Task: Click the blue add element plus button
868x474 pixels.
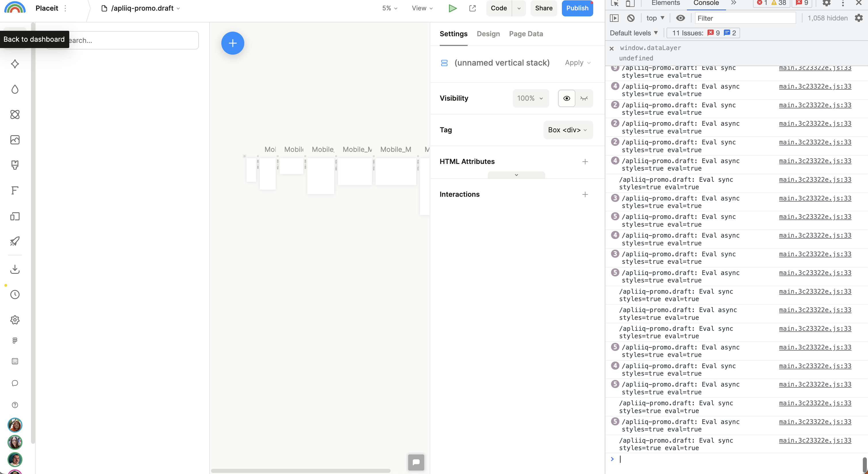Action: click(233, 43)
